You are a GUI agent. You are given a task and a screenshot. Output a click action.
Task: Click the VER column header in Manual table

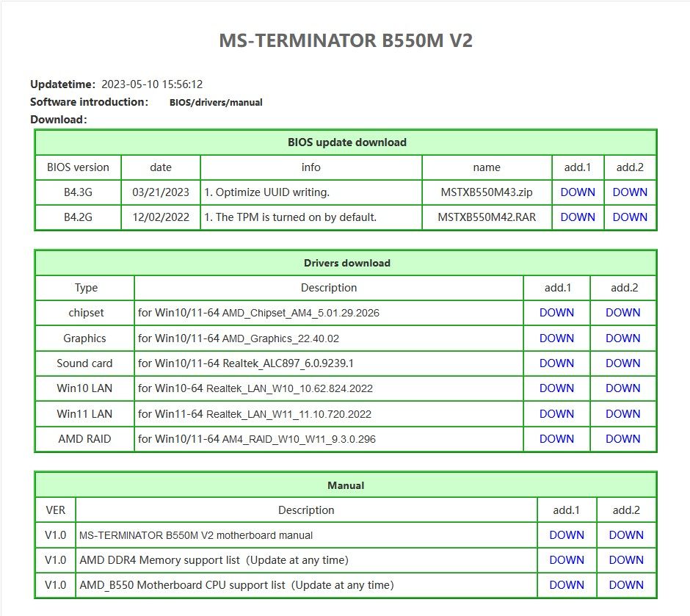tap(56, 510)
